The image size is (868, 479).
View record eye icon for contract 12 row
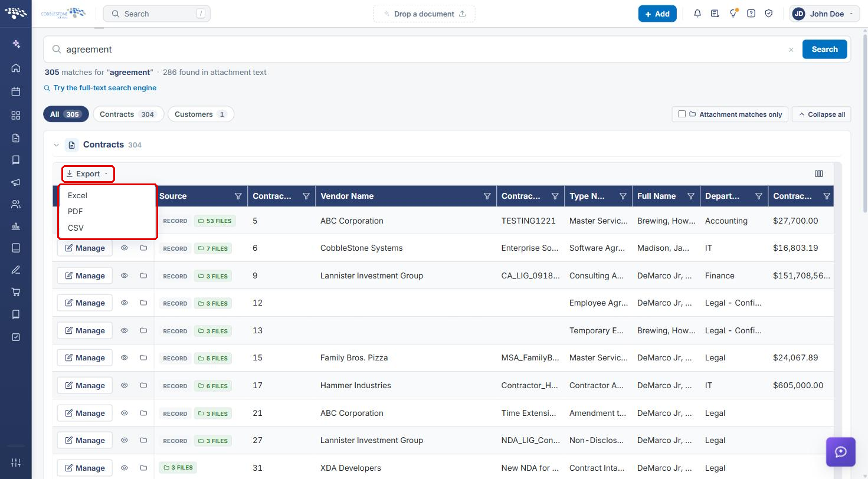[x=125, y=303]
